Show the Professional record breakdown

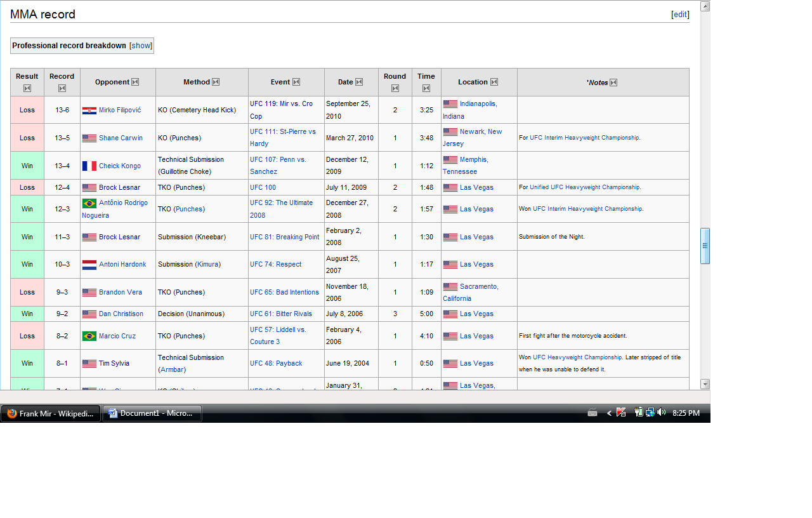[x=141, y=46]
